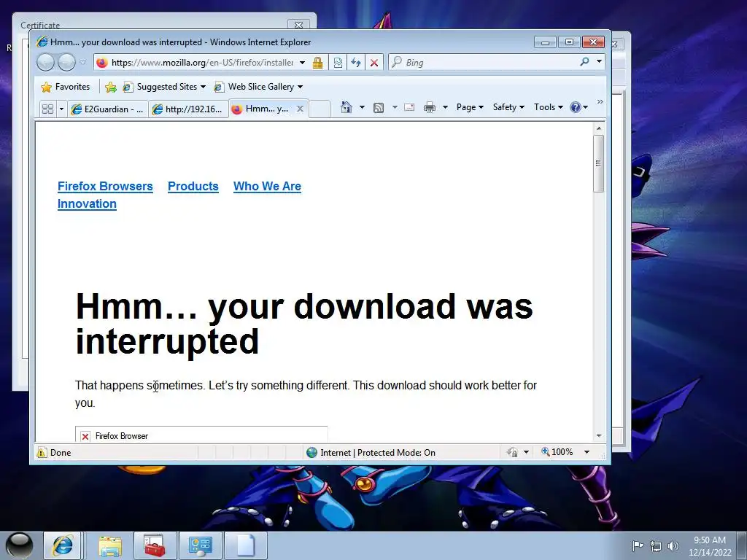Click the Action Center flag tray icon

point(638,545)
